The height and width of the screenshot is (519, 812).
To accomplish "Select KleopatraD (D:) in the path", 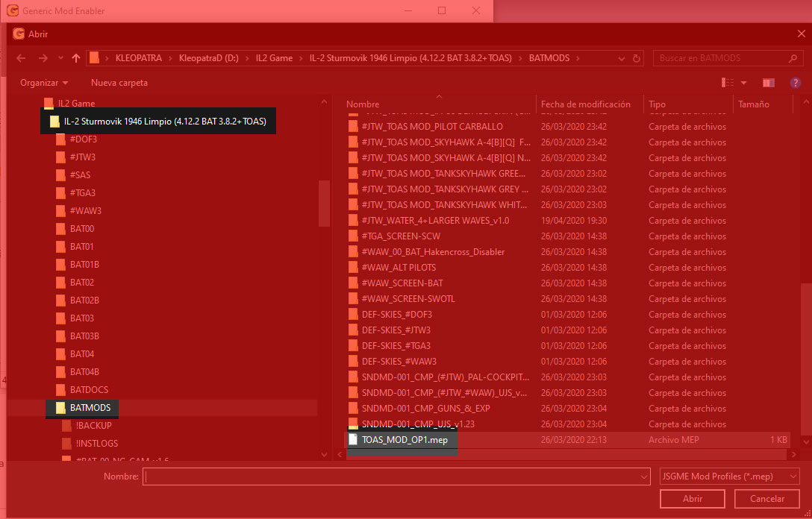I will coord(209,58).
